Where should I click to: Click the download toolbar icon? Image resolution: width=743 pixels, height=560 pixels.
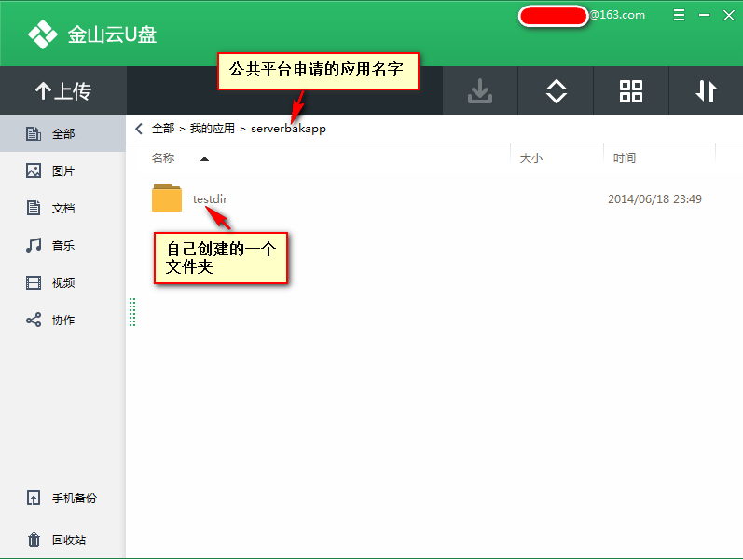(x=480, y=90)
